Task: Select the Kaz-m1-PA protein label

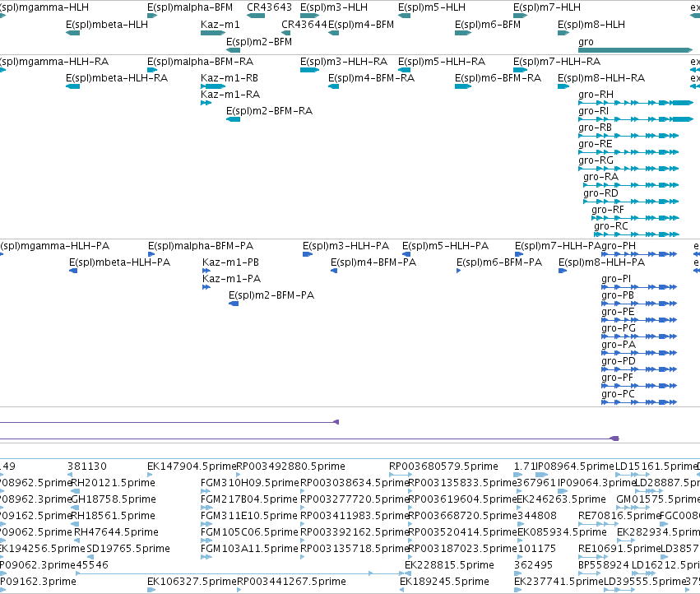Action: click(x=231, y=279)
